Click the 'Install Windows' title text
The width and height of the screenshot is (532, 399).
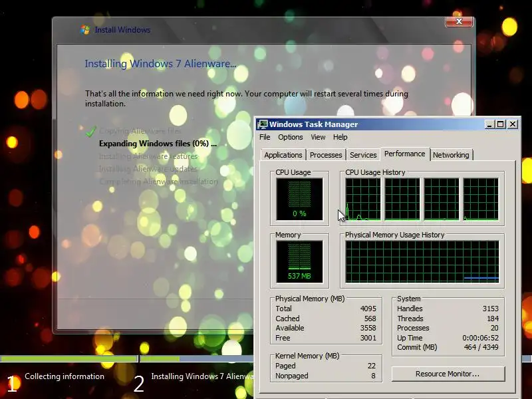(122, 30)
